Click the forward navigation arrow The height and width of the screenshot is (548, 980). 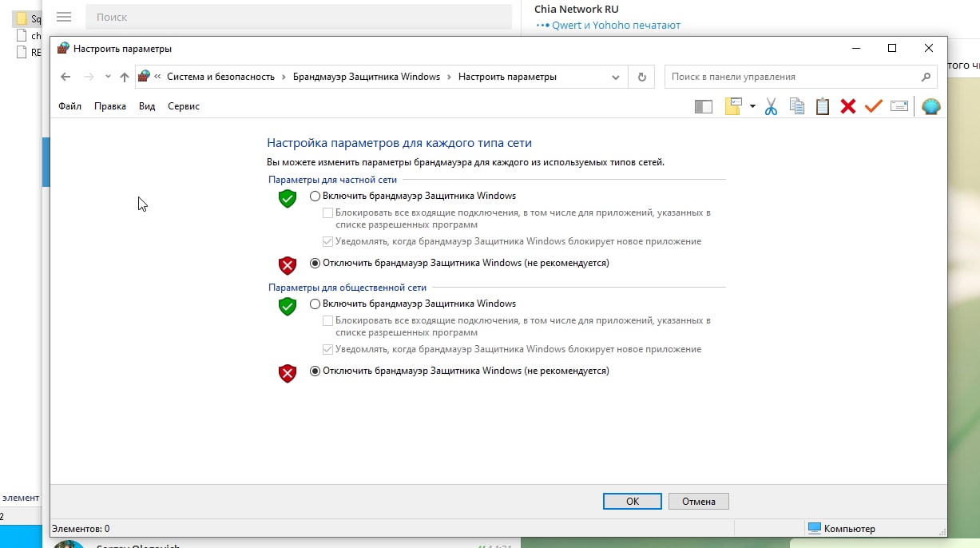coord(89,77)
